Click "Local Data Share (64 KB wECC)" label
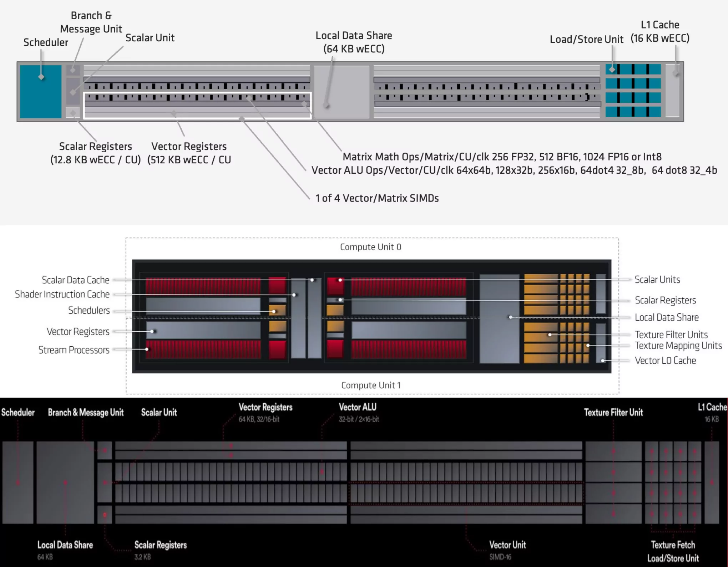 354,42
